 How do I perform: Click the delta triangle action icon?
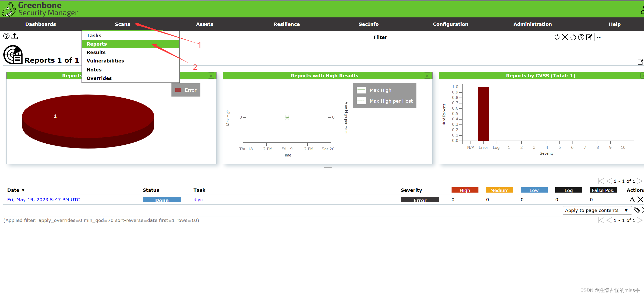point(632,200)
